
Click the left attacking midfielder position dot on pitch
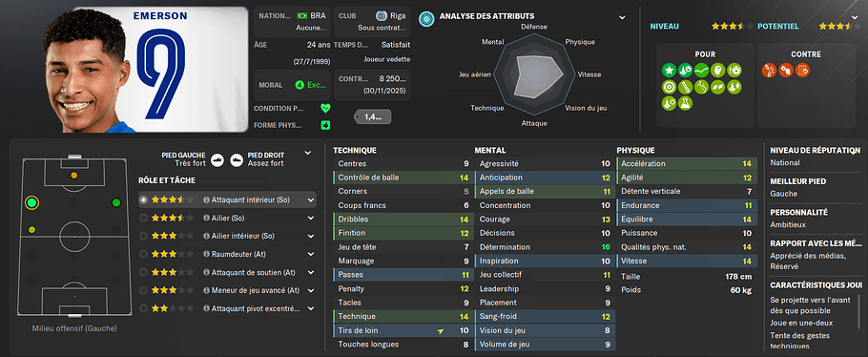(31, 203)
